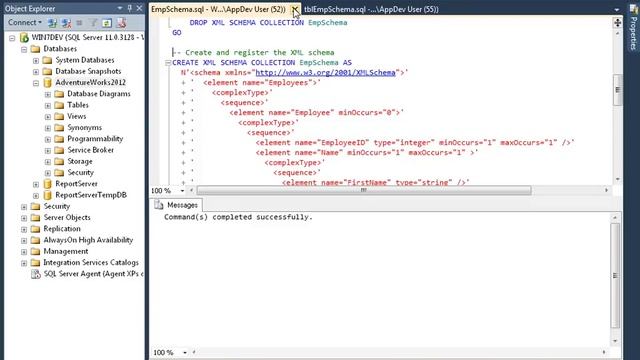Image resolution: width=640 pixels, height=360 pixels.
Task: Refresh the Object Explorer tree
Action: pos(107,23)
